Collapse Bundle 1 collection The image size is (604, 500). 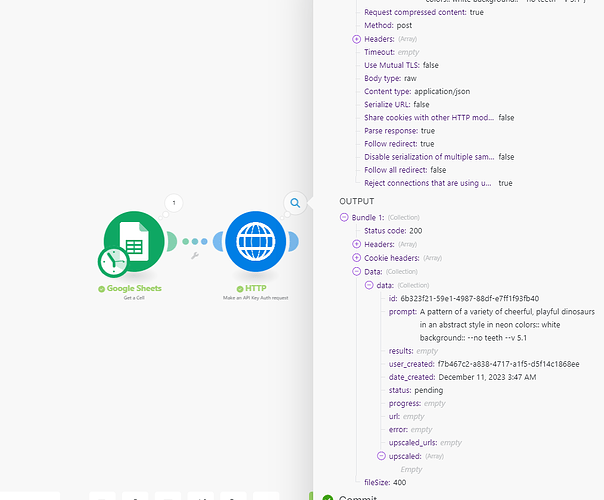(344, 217)
